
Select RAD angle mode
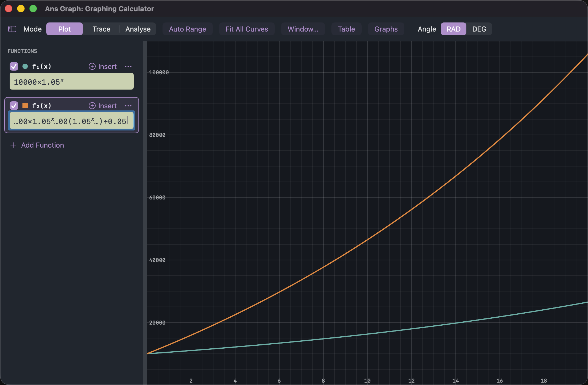[x=453, y=29]
